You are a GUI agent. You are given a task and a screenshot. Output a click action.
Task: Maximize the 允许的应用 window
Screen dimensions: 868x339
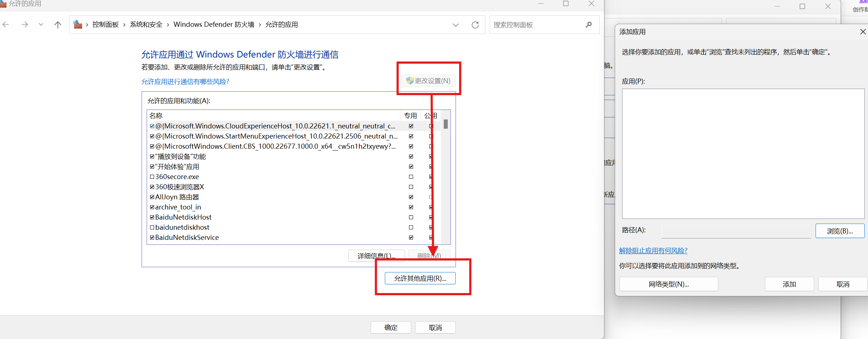566,4
